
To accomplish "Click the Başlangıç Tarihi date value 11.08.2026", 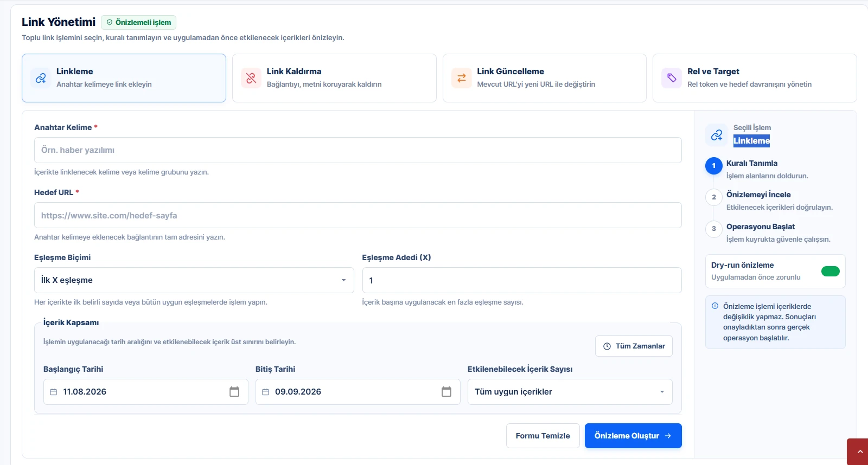I will [85, 392].
